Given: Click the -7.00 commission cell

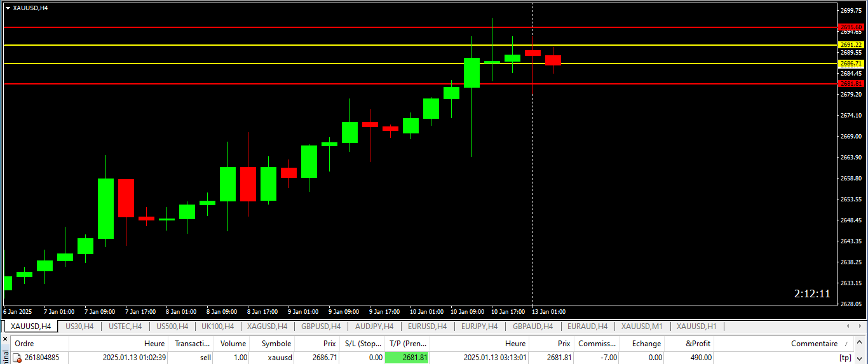Looking at the screenshot, I should click(608, 358).
